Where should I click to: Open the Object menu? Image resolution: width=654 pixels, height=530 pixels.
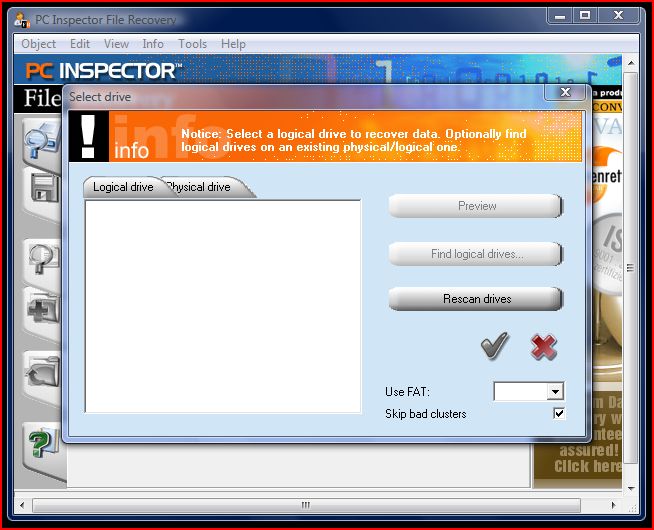pyautogui.click(x=38, y=44)
